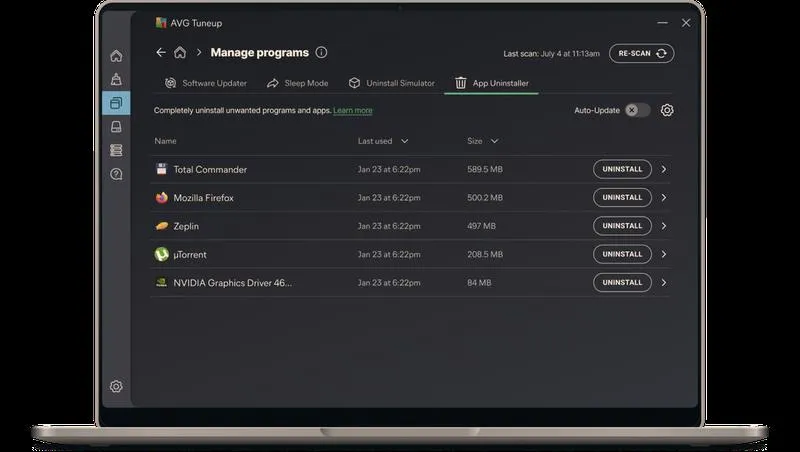Click the µTorrent app icon

click(161, 254)
